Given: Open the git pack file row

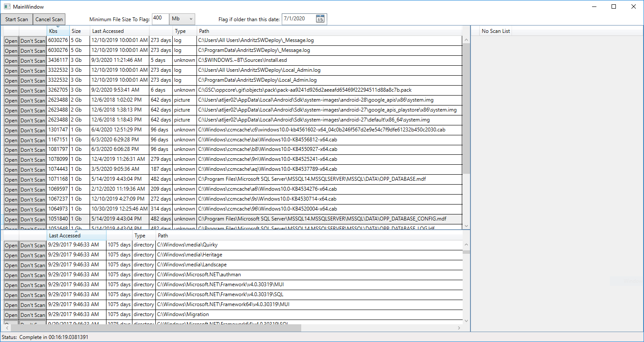Looking at the screenshot, I should pos(11,90).
